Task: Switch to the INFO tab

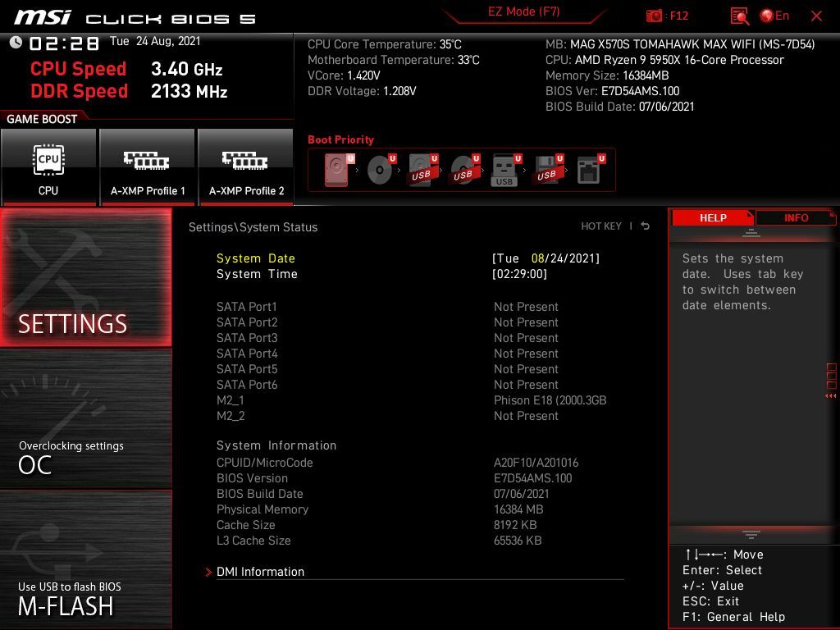Action: (x=796, y=217)
